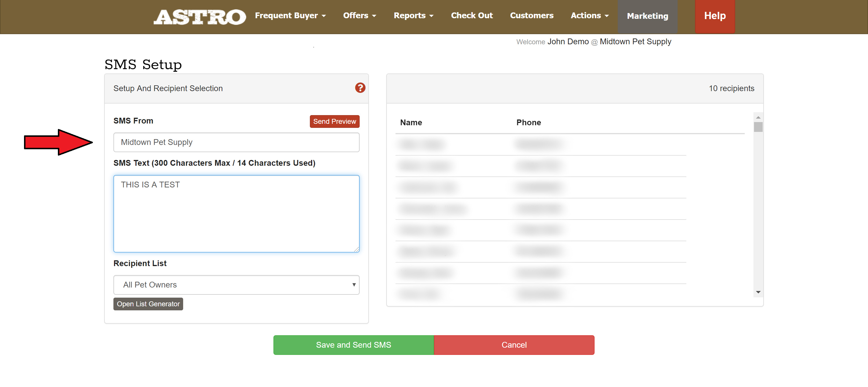Expand the Offers menu
This screenshot has height=387, width=868.
(359, 16)
